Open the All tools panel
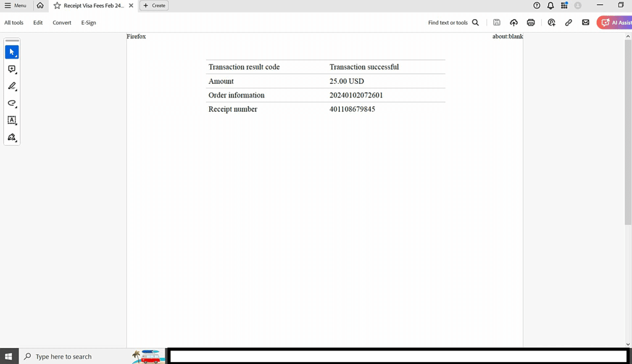Viewport: 632px width, 364px height. coord(14,23)
